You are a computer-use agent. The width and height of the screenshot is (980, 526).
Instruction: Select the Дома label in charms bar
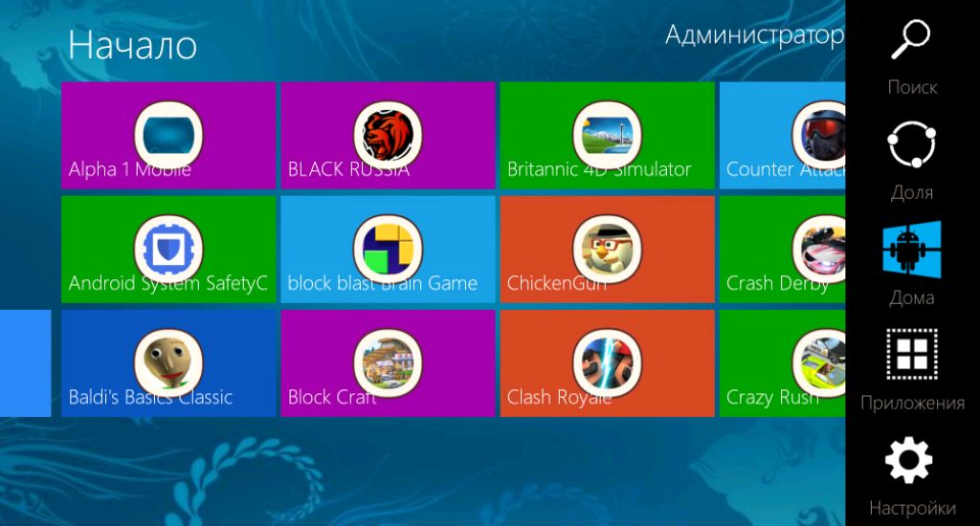912,297
